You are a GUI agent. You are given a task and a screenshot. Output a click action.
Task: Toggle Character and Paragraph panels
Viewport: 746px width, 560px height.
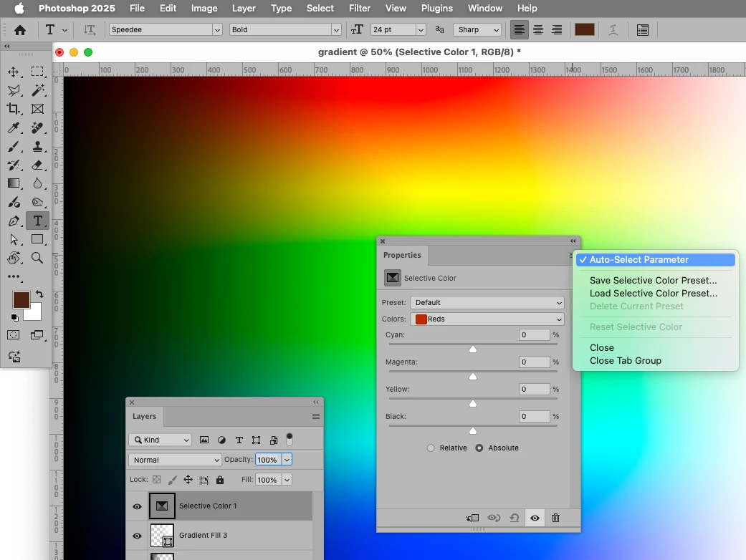[643, 30]
